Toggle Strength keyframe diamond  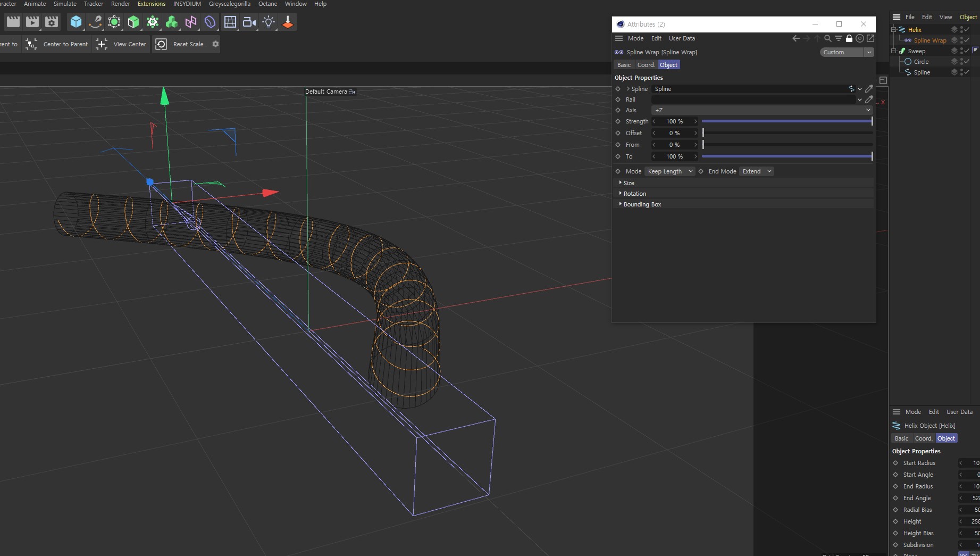[618, 121]
